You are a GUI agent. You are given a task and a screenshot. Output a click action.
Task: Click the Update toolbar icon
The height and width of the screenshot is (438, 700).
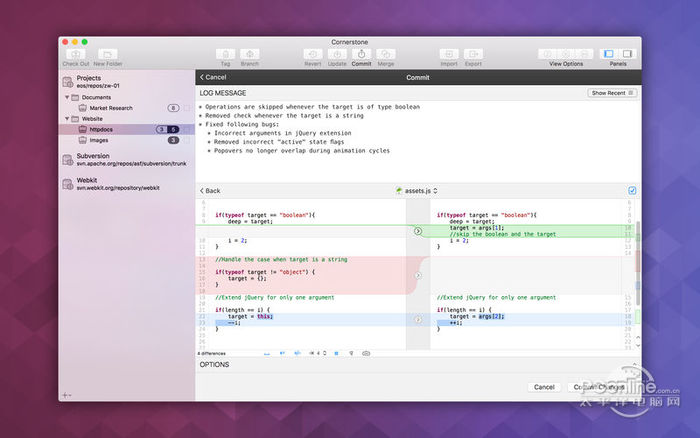(337, 54)
